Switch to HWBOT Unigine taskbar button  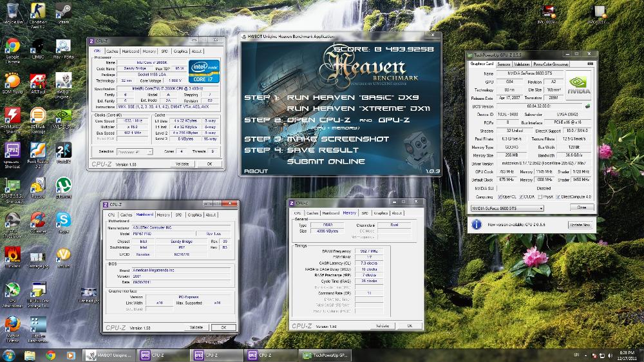pyautogui.click(x=109, y=356)
